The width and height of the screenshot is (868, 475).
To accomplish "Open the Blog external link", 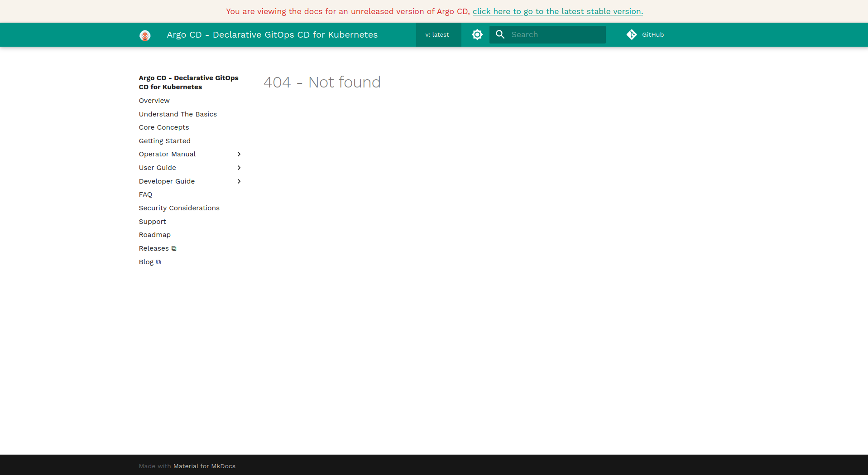I will click(x=149, y=262).
